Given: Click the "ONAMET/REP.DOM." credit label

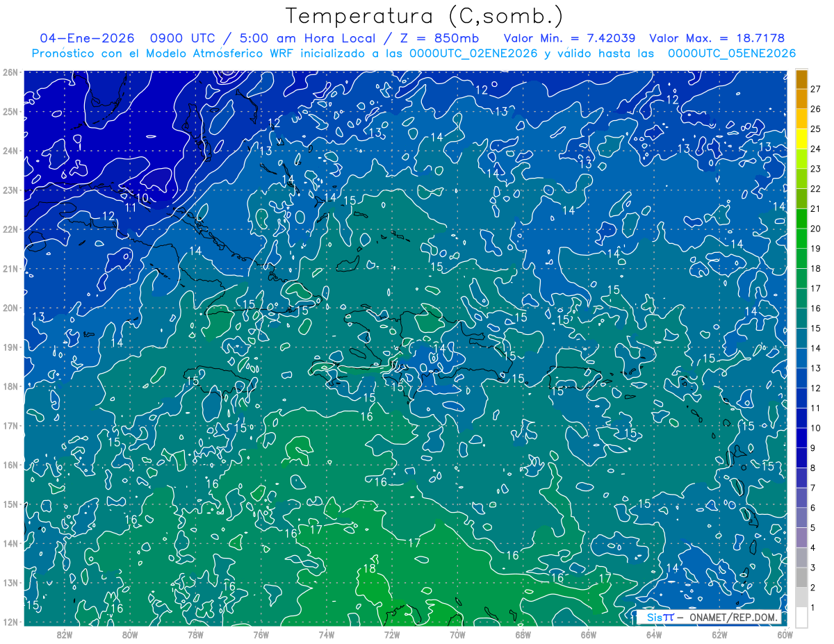Looking at the screenshot, I should [x=733, y=617].
